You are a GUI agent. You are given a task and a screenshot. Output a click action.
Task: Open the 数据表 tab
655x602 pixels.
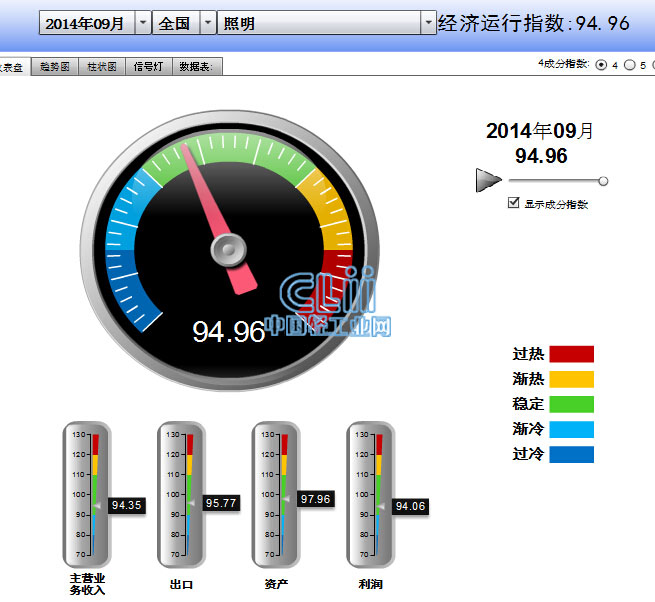click(197, 67)
